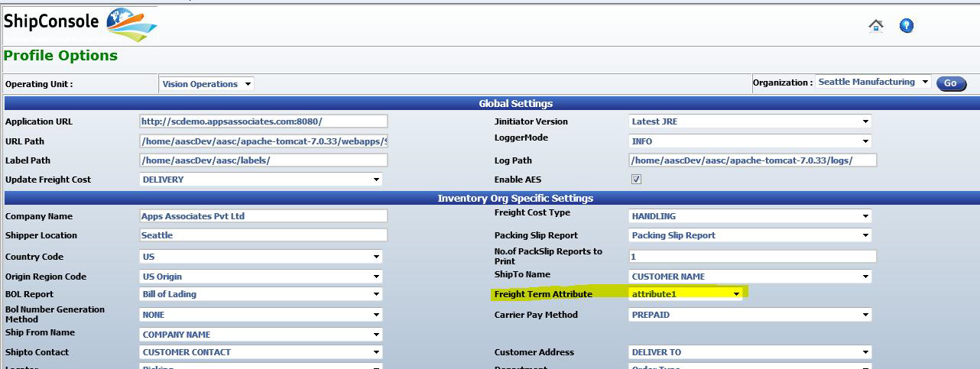
Task: Open the Organization dropdown
Action: click(873, 82)
